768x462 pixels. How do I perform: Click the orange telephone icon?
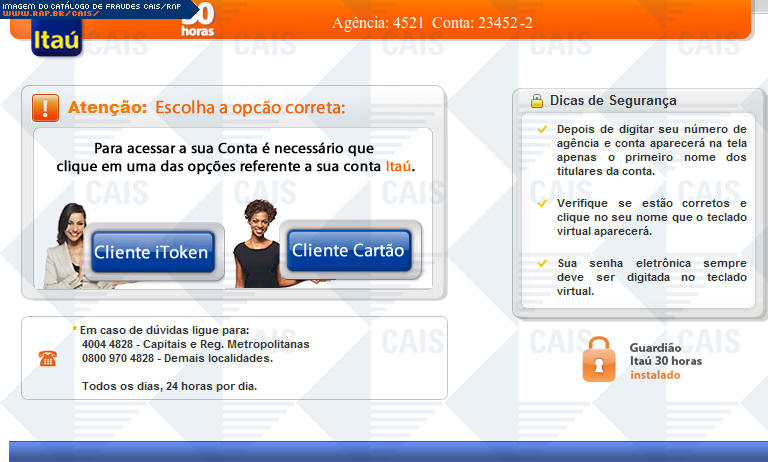47,358
